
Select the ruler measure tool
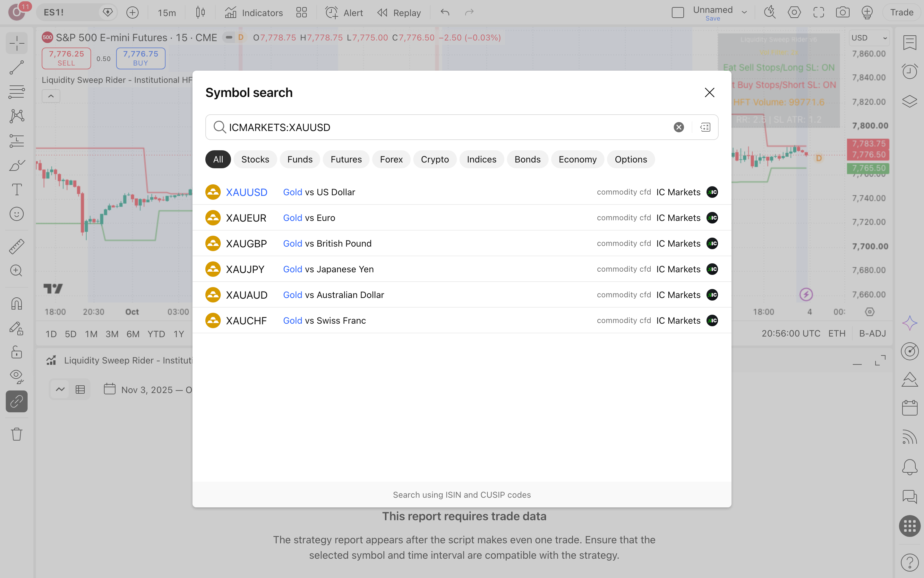(16, 247)
